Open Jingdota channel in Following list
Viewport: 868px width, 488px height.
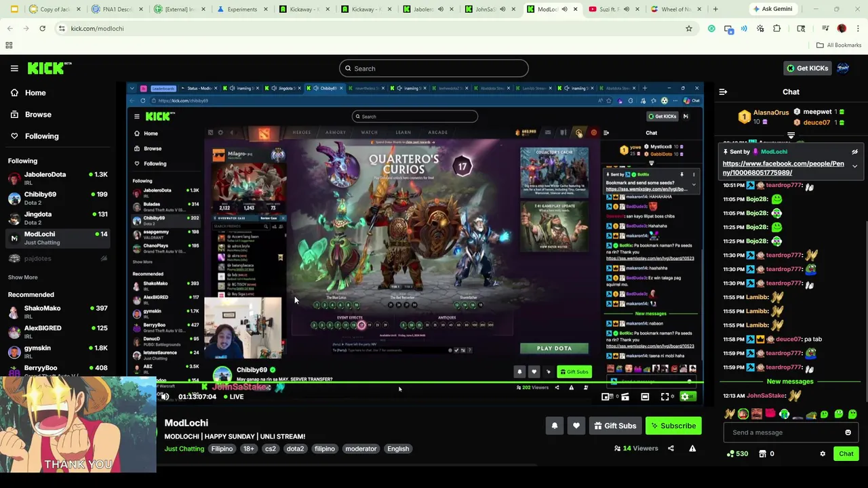[58, 218]
